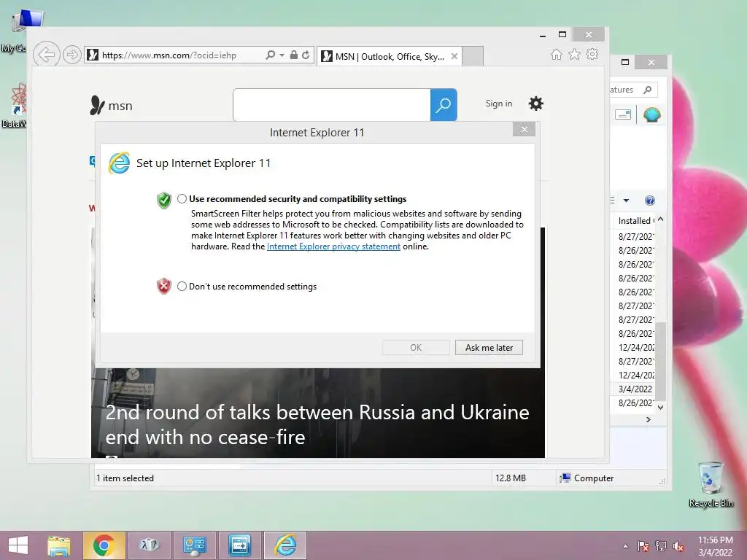Close the MSN tab with its X
The image size is (747, 560).
click(x=454, y=56)
